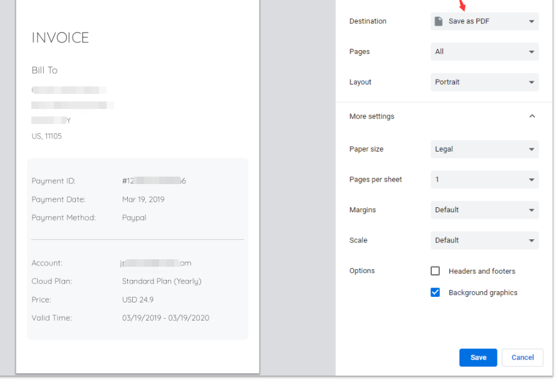Click the 'US, 11105' address line
Image resolution: width=559 pixels, height=392 pixels.
click(47, 136)
